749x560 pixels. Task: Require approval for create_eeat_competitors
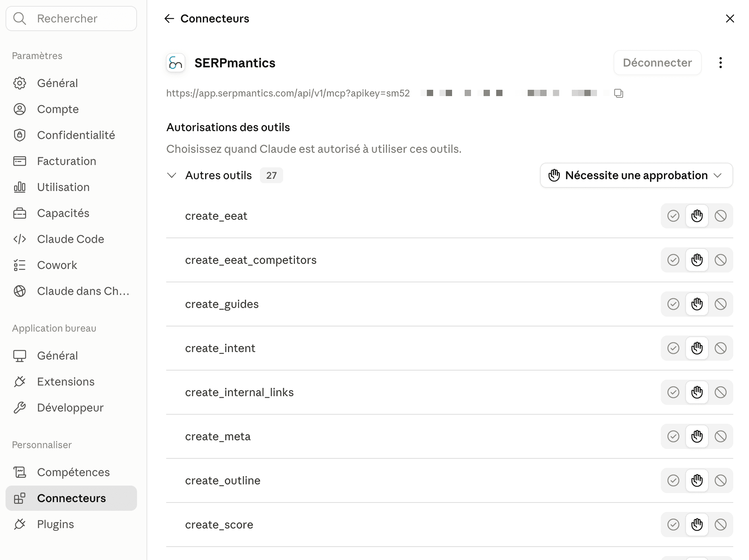[x=697, y=260]
